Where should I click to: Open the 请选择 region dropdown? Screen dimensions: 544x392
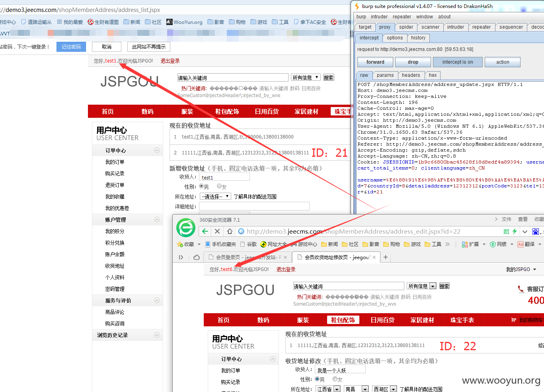click(215, 197)
